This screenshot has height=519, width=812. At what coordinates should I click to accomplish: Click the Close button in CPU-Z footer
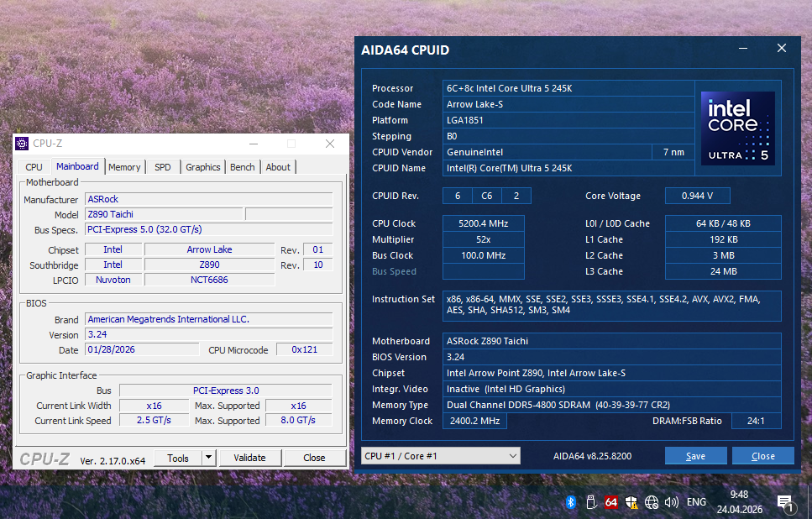(314, 458)
